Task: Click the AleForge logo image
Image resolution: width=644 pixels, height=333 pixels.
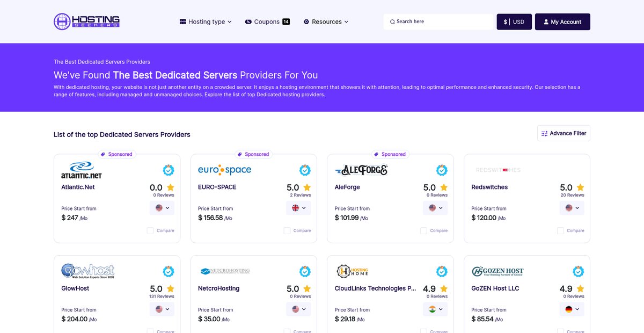Action: point(361,170)
